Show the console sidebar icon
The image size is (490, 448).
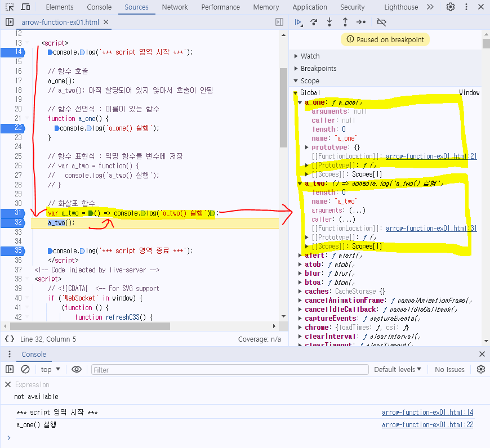click(10, 370)
